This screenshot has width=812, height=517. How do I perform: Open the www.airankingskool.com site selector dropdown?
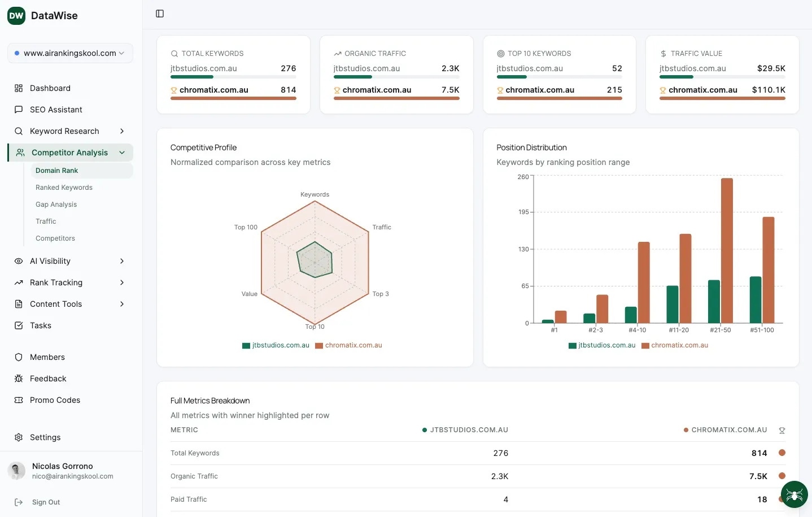pyautogui.click(x=70, y=53)
